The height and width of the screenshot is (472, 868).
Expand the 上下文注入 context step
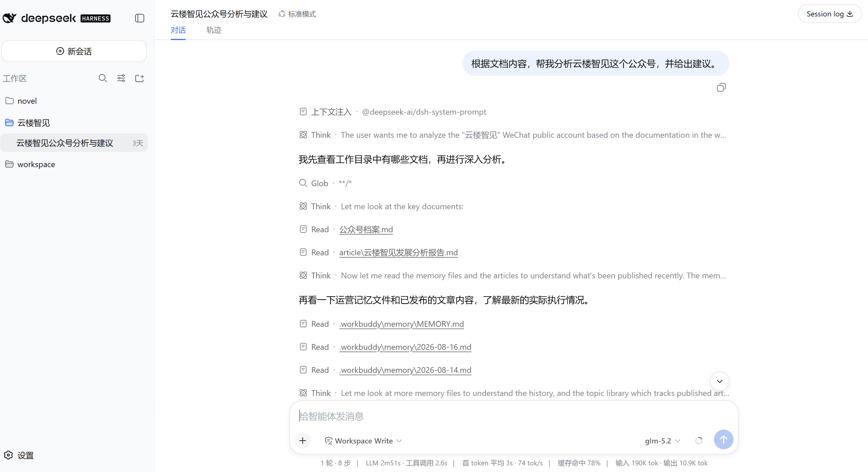coord(393,112)
